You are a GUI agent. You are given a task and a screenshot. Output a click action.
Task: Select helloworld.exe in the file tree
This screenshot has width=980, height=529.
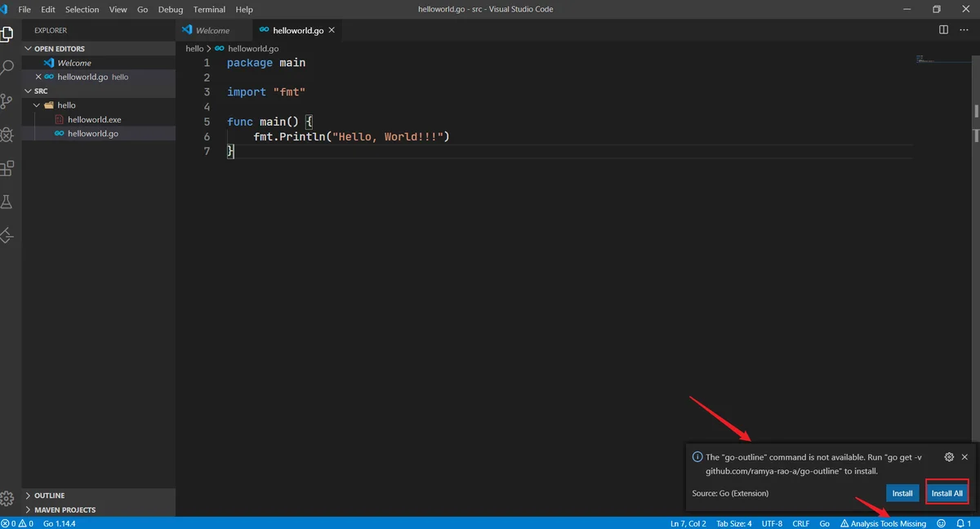[98, 119]
